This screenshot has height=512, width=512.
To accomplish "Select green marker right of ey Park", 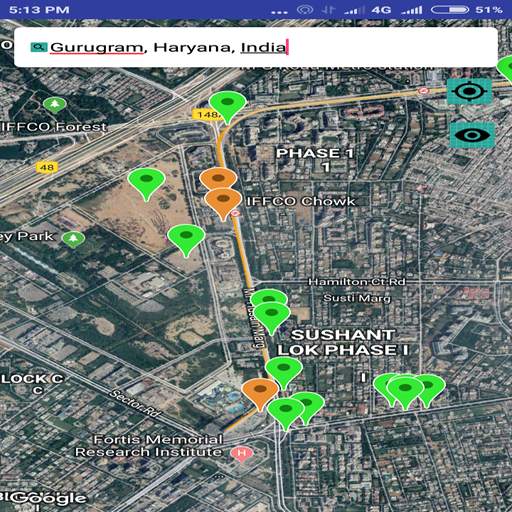I will (x=186, y=240).
